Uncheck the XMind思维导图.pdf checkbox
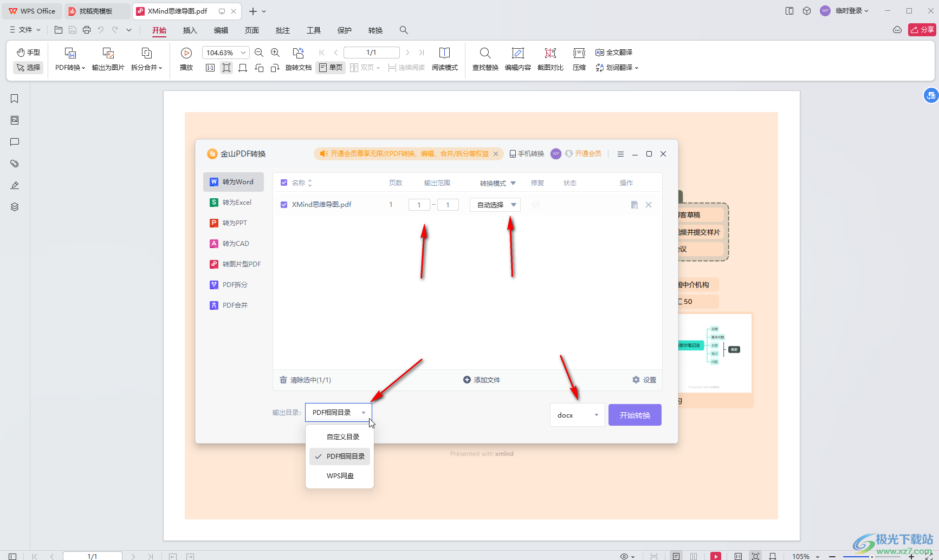 click(284, 205)
